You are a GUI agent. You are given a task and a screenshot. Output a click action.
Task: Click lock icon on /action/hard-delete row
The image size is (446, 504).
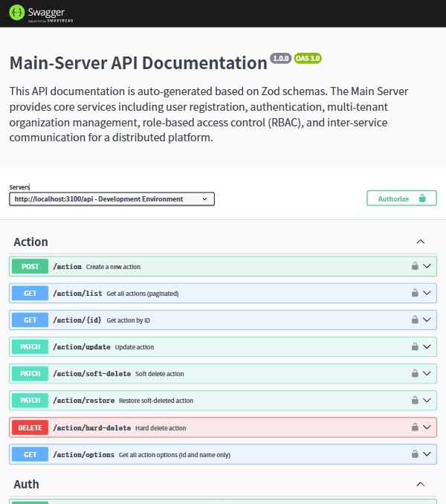point(415,427)
